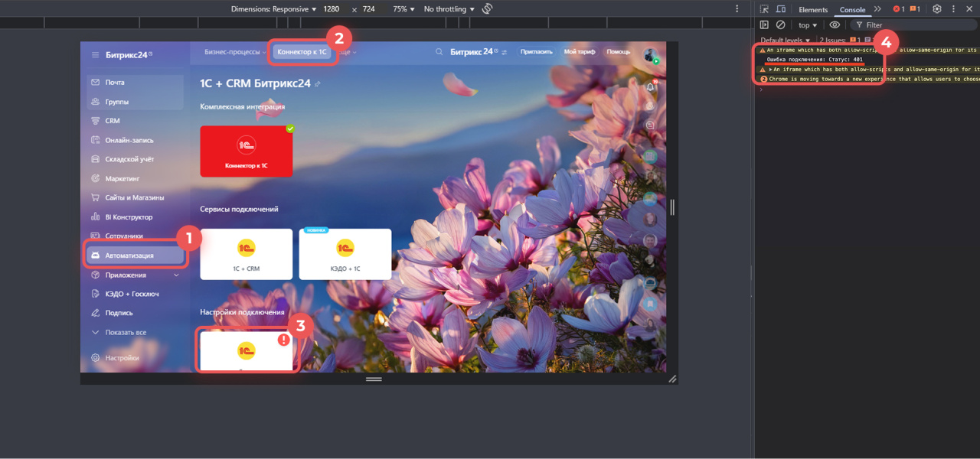Viewport: 980px width, 459px height.
Task: Open the No throttling dropdown
Action: (x=449, y=9)
